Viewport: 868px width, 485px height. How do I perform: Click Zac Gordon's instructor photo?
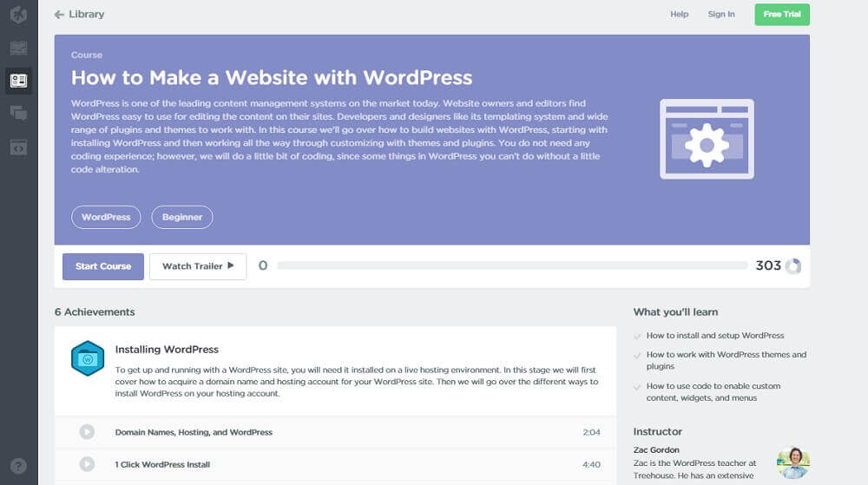pos(793,462)
